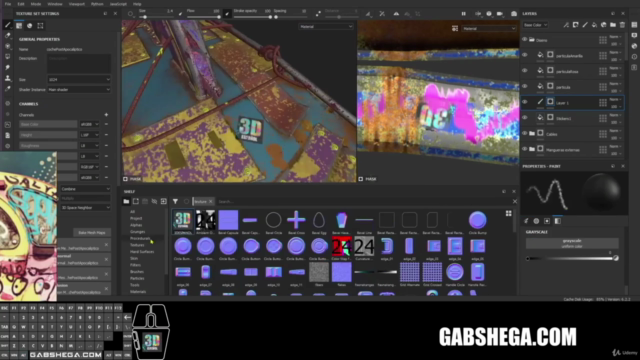Open the Viewport menu
The height and width of the screenshot is (360, 640).
77,4
